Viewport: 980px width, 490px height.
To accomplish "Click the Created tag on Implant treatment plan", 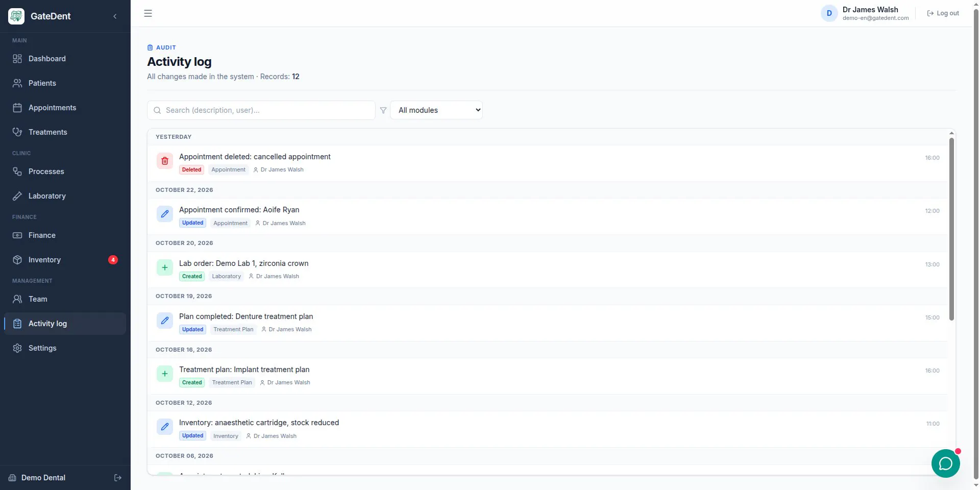I will coord(192,383).
